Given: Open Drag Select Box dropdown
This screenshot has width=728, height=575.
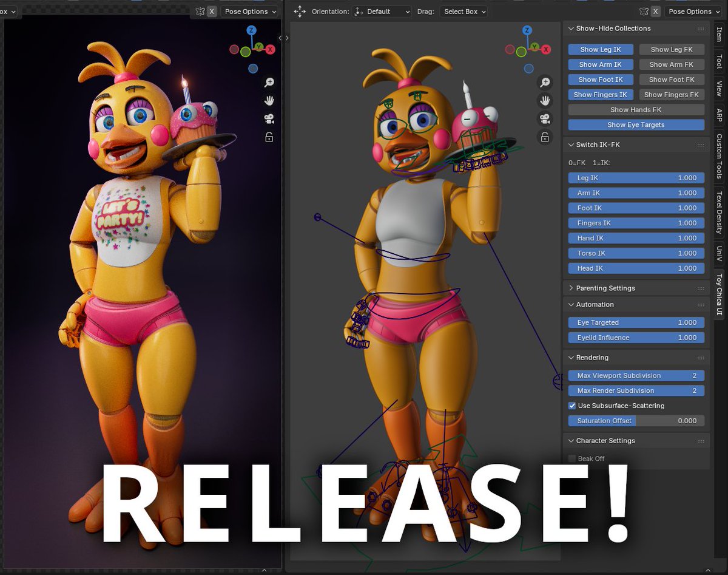Looking at the screenshot, I should pos(463,12).
